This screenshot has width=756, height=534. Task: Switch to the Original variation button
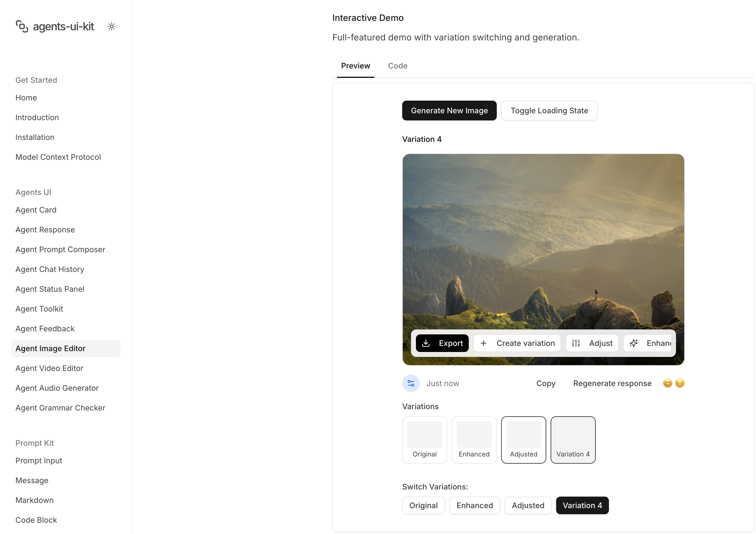pyautogui.click(x=423, y=505)
